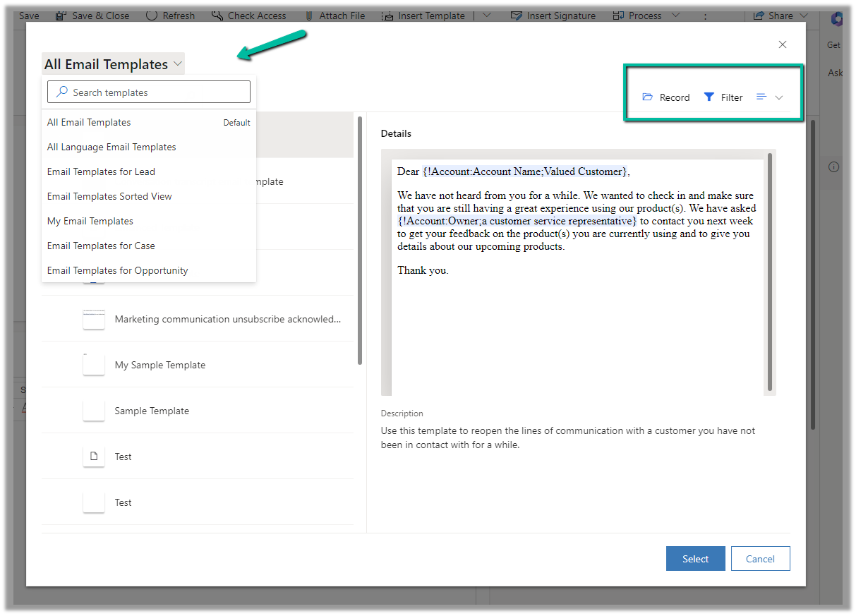The width and height of the screenshot is (856, 616).
Task: Select All Language Email Templates view
Action: click(x=111, y=147)
